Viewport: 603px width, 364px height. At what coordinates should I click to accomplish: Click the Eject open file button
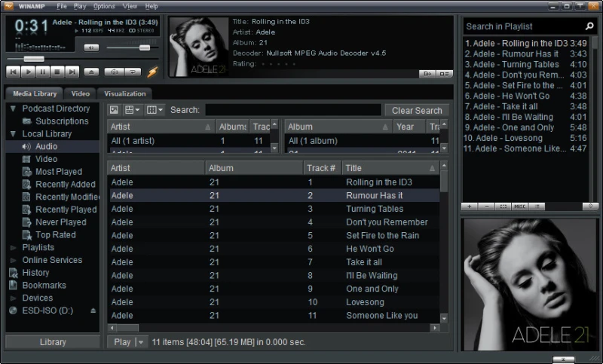(91, 72)
